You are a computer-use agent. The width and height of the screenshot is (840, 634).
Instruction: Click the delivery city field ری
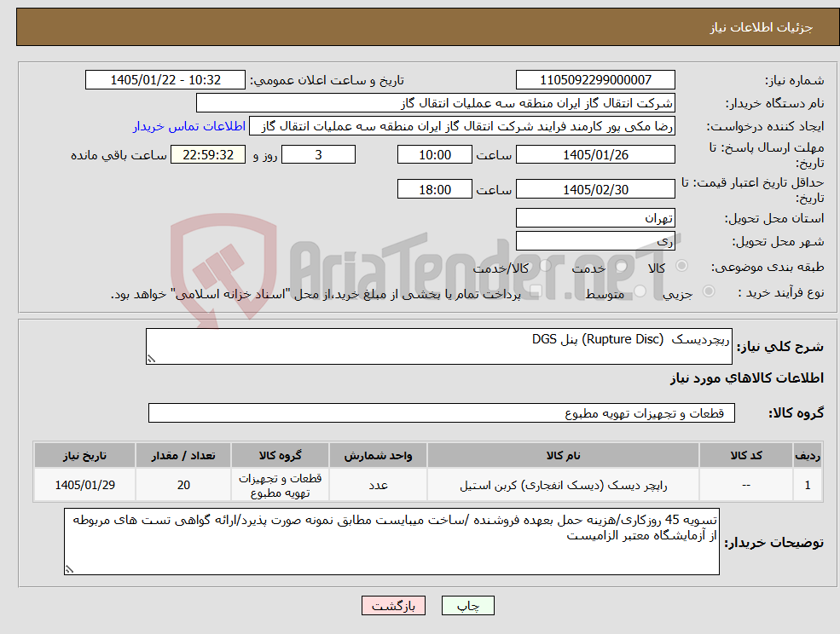coord(595,241)
